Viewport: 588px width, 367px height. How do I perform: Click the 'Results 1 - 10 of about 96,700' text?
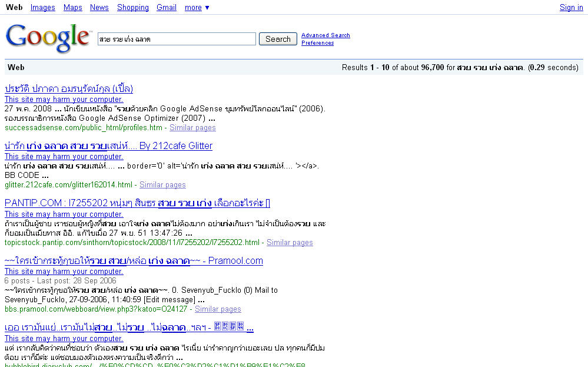tap(393, 68)
